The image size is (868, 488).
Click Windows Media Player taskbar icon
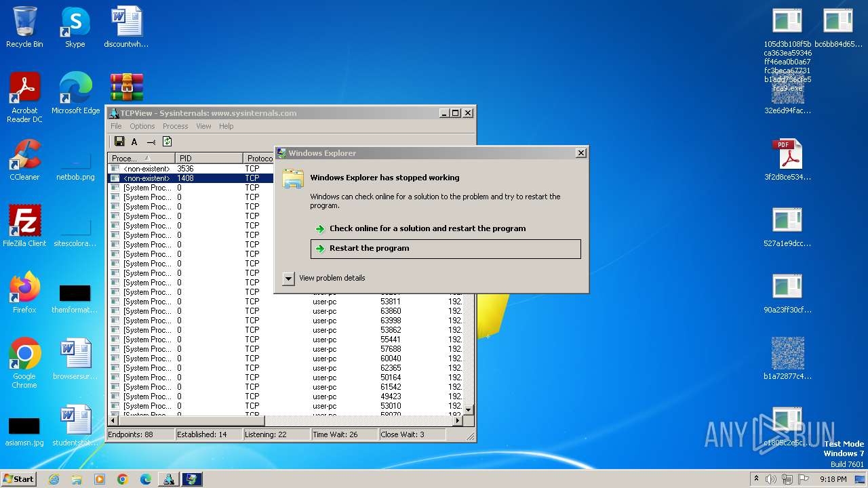100,479
